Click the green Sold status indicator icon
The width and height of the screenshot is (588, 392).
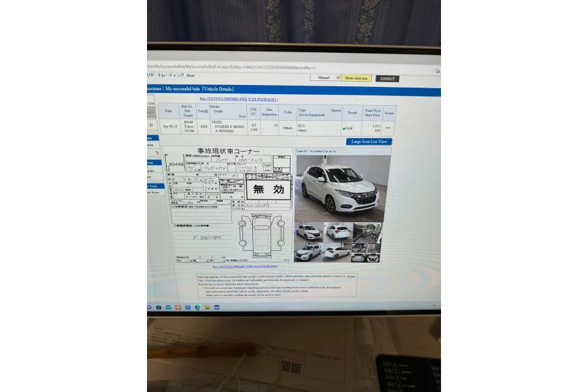coord(343,127)
